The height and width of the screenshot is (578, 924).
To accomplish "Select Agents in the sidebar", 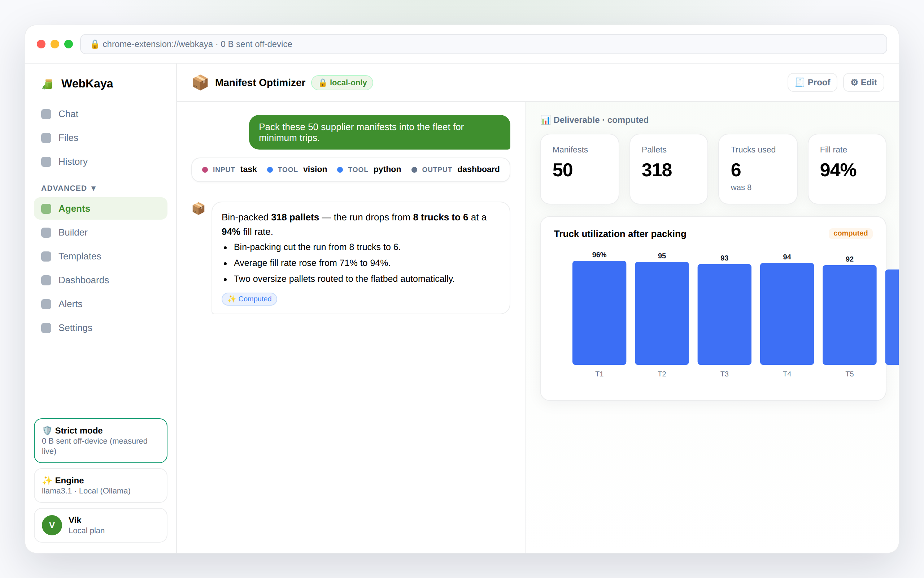I will point(101,209).
